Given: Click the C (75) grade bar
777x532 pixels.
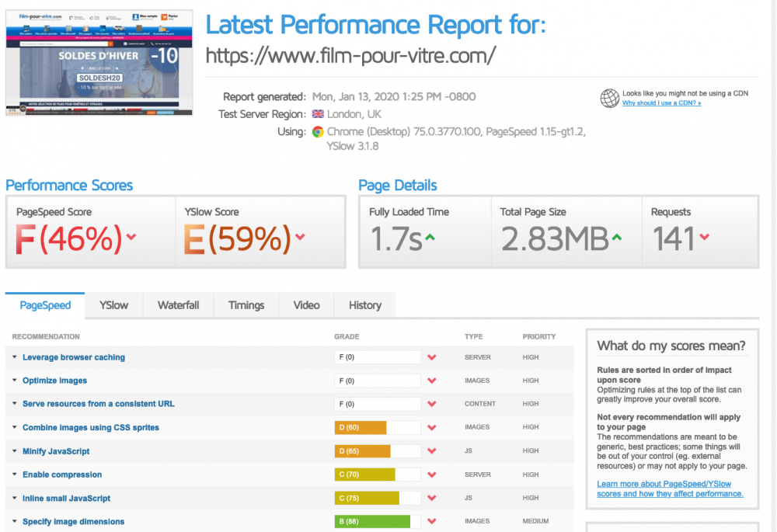Looking at the screenshot, I should tap(378, 498).
